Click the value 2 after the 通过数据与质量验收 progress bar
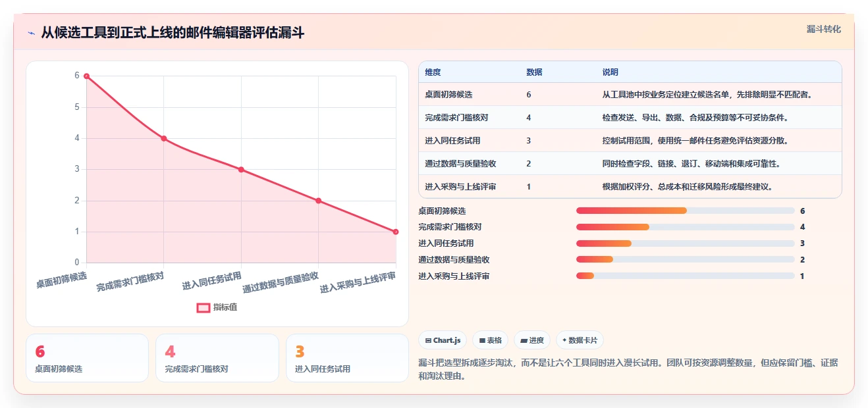The image size is (868, 408). tap(802, 260)
